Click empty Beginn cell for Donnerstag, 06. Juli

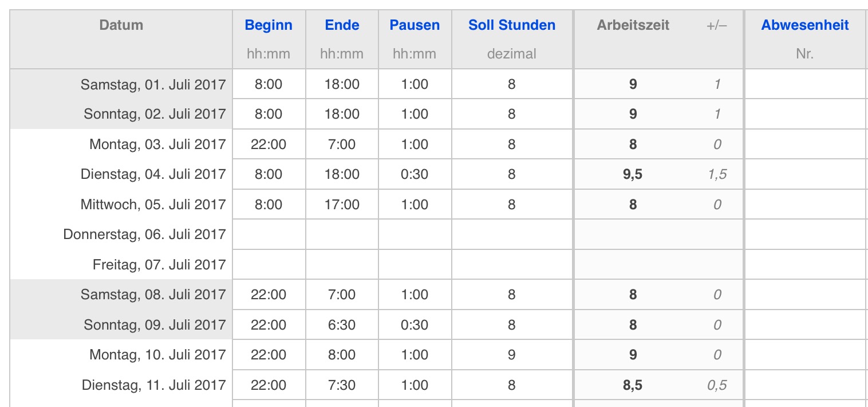pos(269,234)
